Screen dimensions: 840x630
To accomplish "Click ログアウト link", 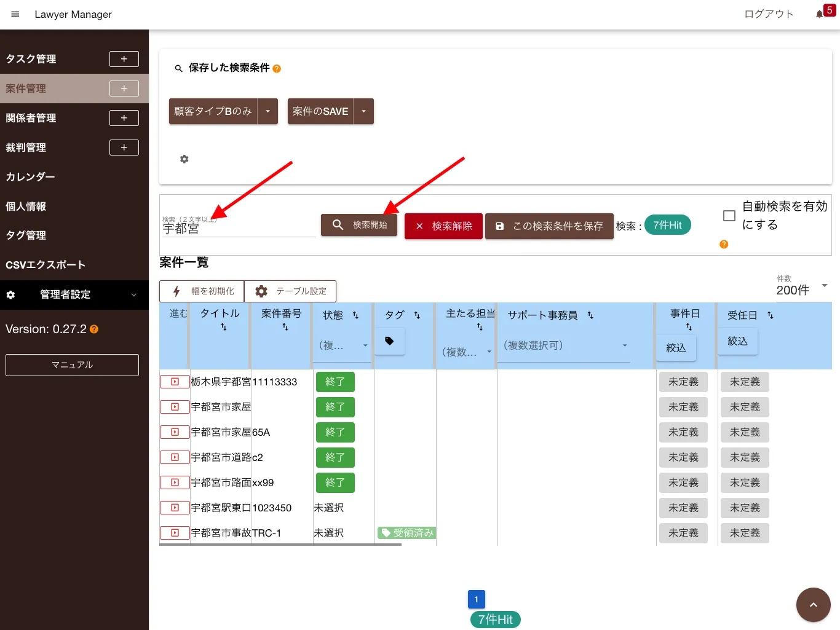I will [x=769, y=14].
